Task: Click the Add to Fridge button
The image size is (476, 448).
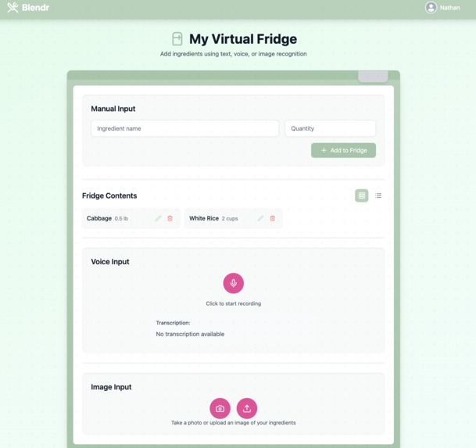Action: point(343,150)
